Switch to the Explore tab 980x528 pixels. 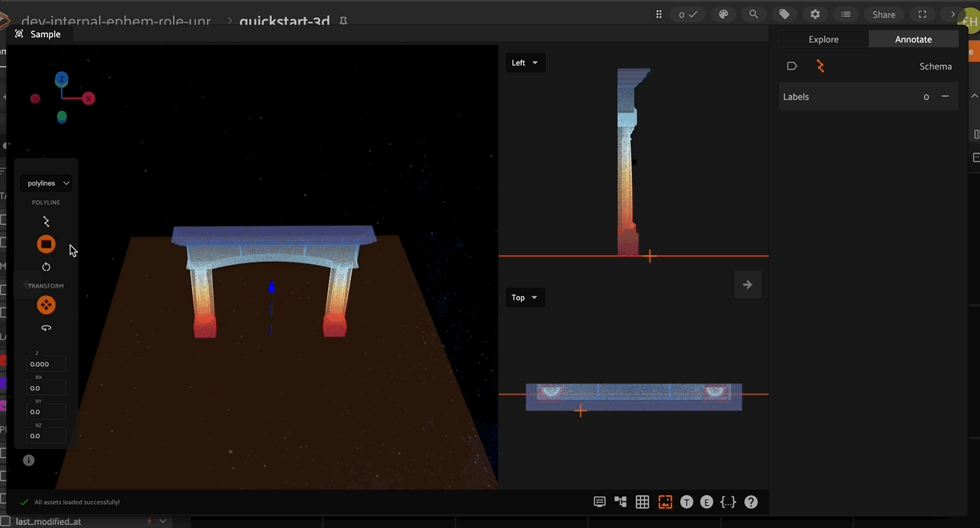coord(823,39)
